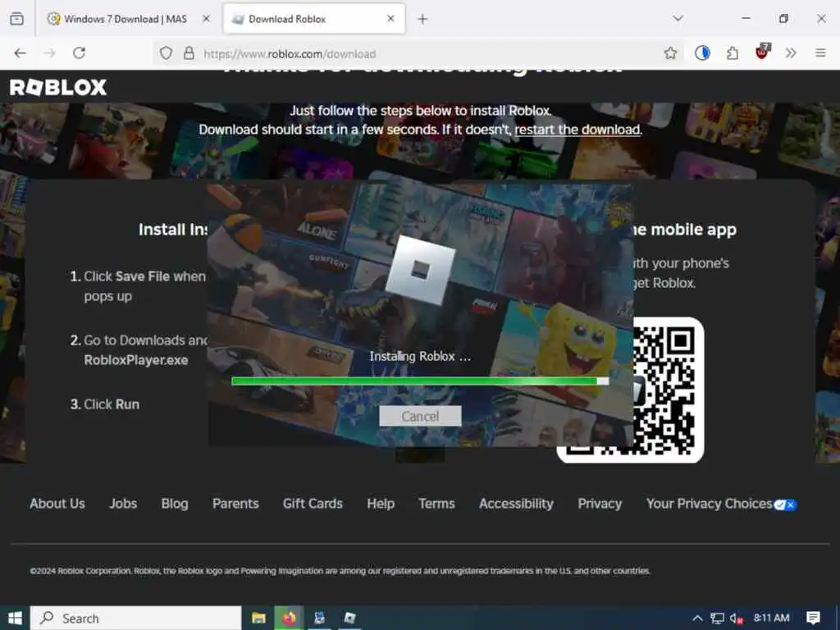Screen dimensions: 840x630
Task: Click the Click Save File step text
Action: click(x=144, y=286)
